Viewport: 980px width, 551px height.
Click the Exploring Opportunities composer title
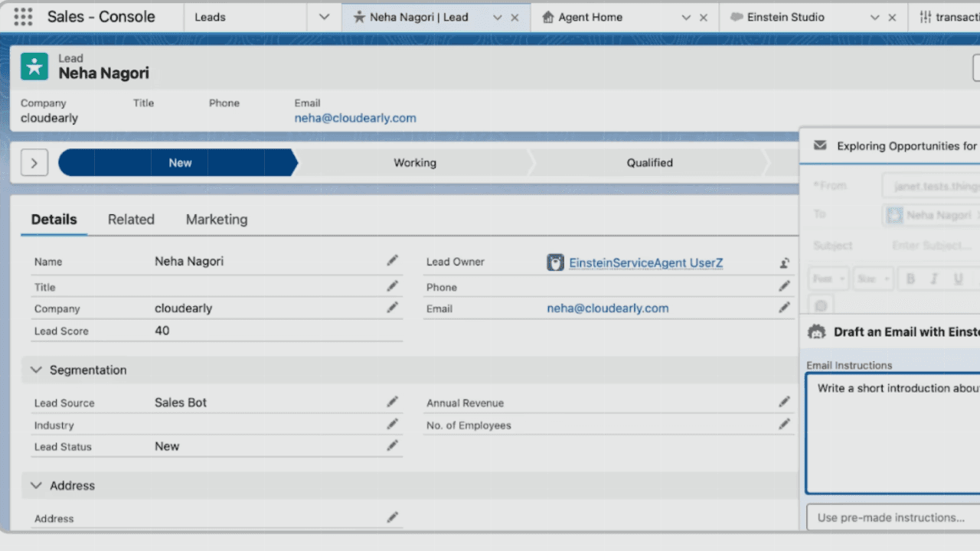pyautogui.click(x=907, y=145)
